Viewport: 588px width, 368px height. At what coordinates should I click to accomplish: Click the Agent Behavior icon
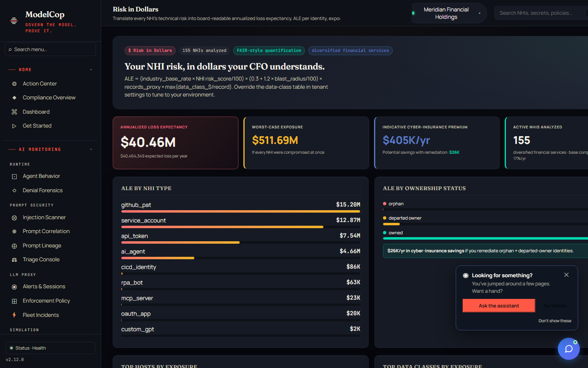[14, 177]
